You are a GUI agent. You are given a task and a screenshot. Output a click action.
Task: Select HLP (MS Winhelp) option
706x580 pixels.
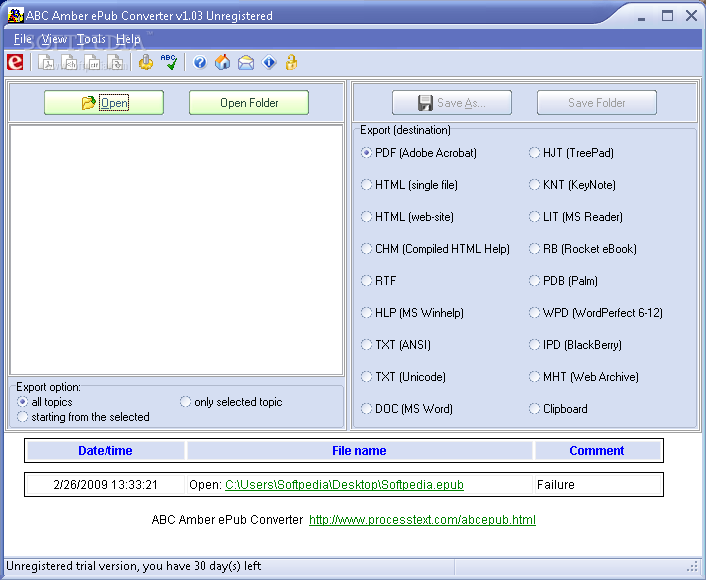(x=412, y=313)
